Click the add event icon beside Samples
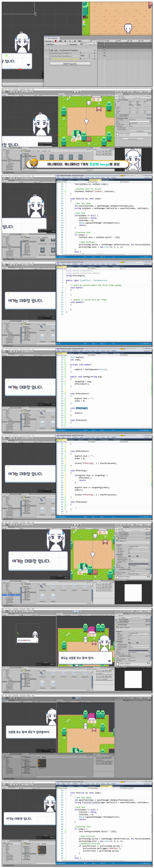 click(94, 44)
